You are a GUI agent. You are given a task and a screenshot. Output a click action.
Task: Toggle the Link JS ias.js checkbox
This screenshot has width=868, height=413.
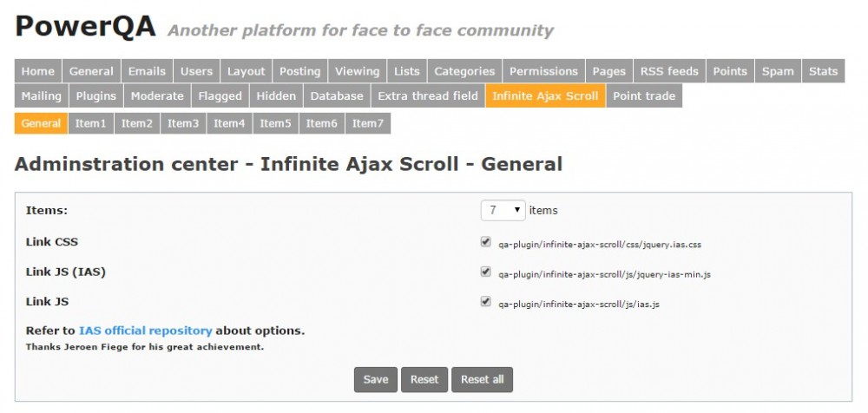pos(486,303)
